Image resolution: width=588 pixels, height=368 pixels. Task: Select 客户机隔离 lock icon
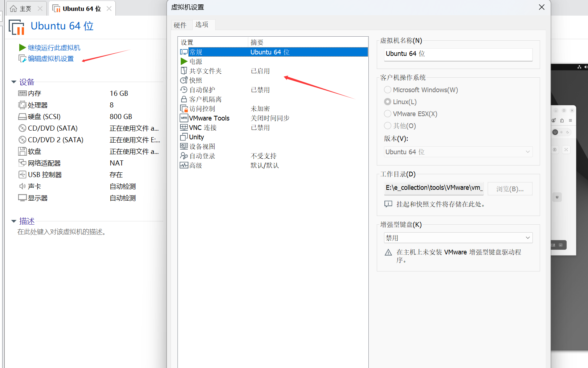pos(184,99)
